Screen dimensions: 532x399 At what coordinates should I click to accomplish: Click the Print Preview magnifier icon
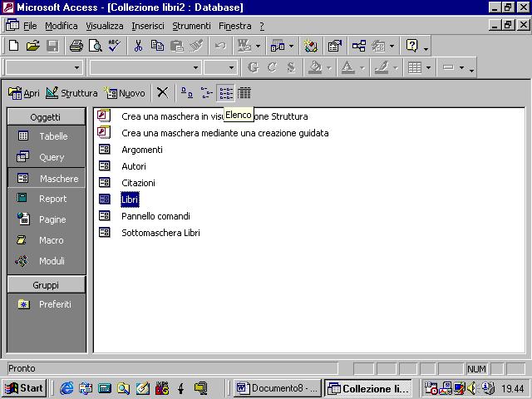(96, 46)
